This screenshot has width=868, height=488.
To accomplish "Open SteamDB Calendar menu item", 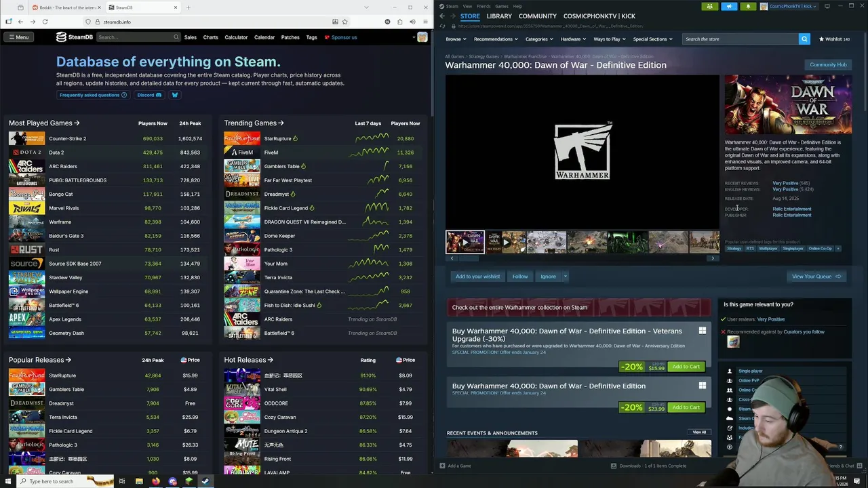I will tap(264, 37).
